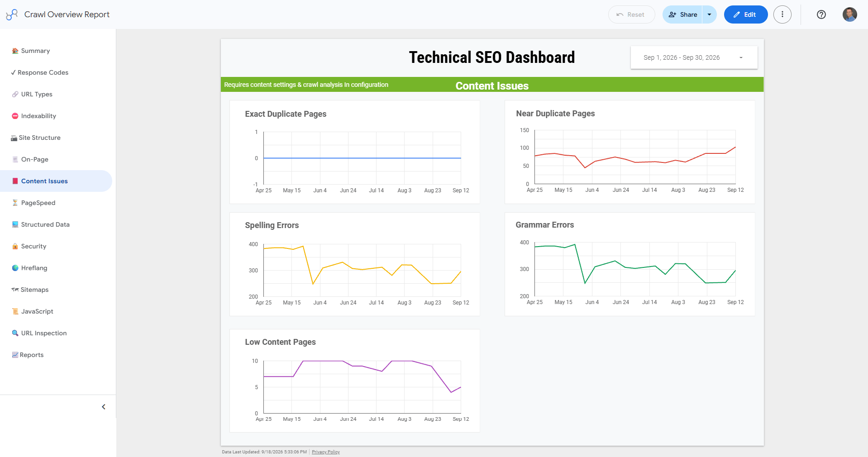This screenshot has width=868, height=457.
Task: Click the Summary house icon
Action: (x=15, y=51)
